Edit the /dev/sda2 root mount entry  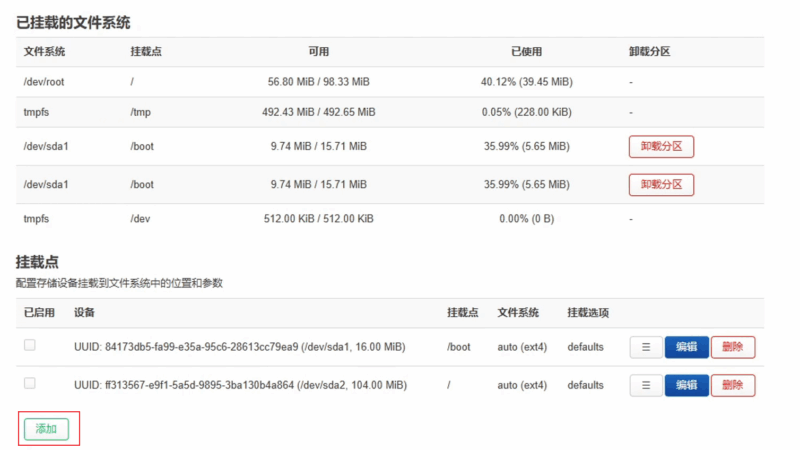pyautogui.click(x=686, y=385)
